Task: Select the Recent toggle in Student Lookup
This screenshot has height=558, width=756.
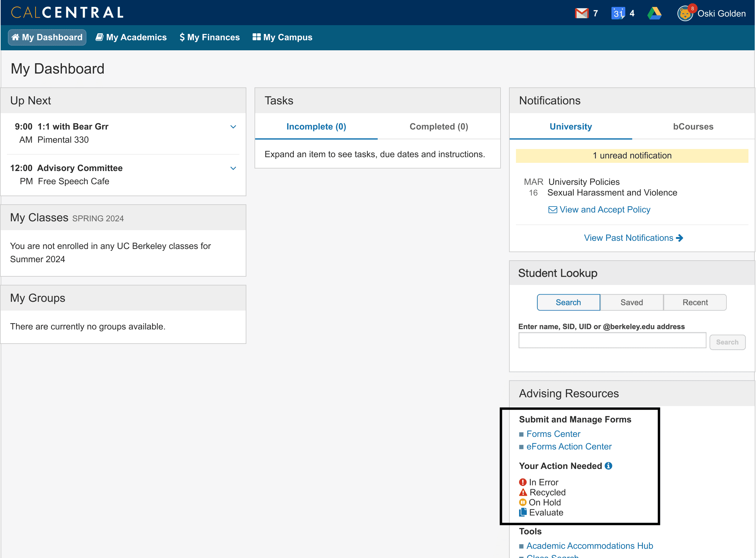Action: [x=695, y=302]
